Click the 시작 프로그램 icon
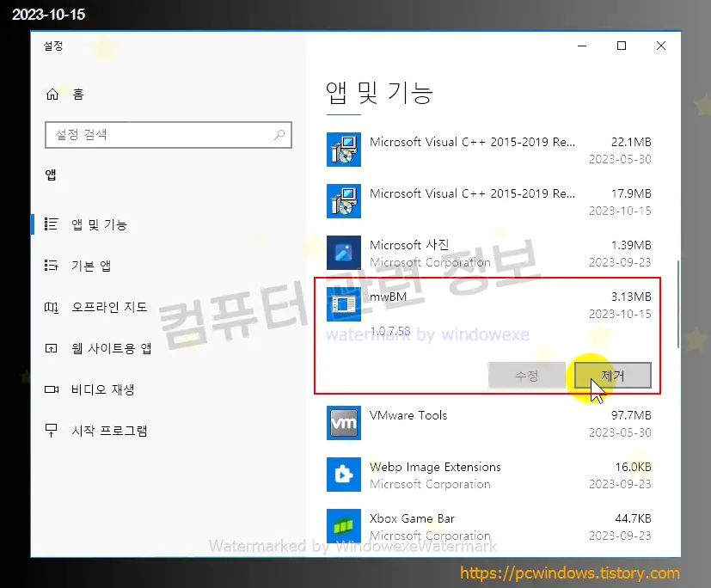 [x=52, y=430]
